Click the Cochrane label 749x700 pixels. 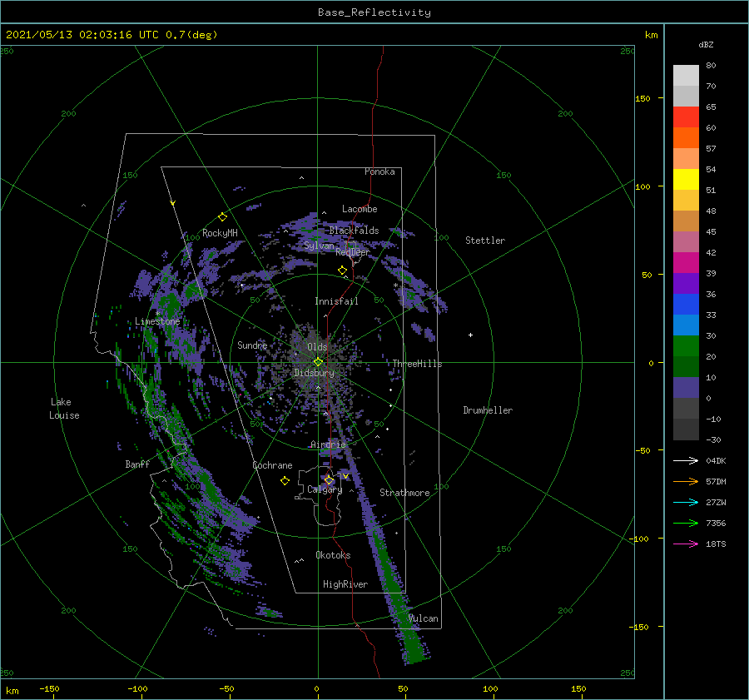tap(272, 465)
